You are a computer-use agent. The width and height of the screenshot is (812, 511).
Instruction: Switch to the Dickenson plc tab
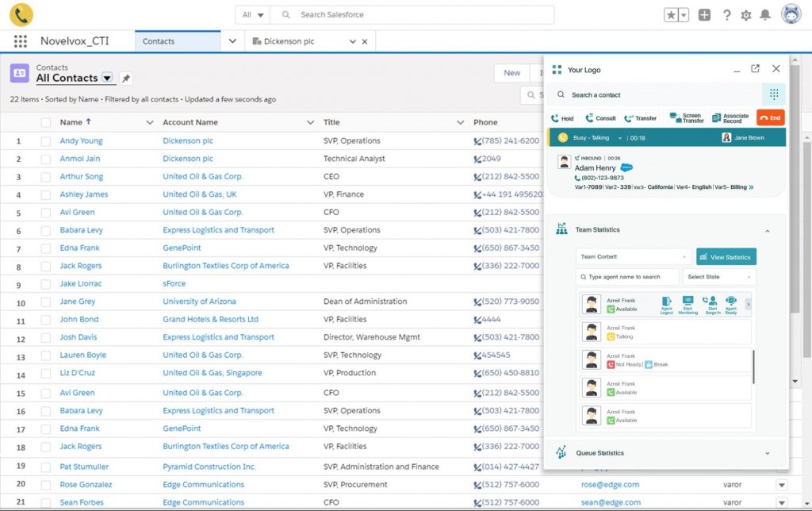(x=289, y=41)
